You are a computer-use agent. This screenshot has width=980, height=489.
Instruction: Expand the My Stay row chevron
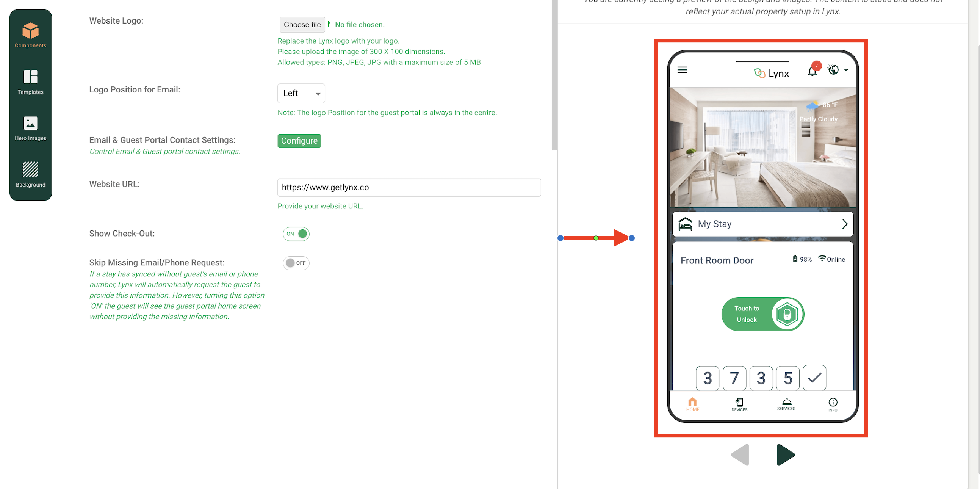coord(844,224)
